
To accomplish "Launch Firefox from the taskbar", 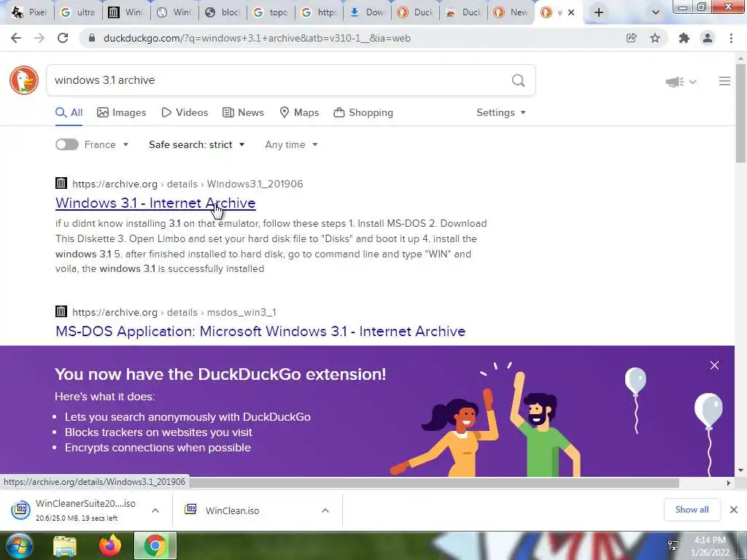I will [110, 545].
